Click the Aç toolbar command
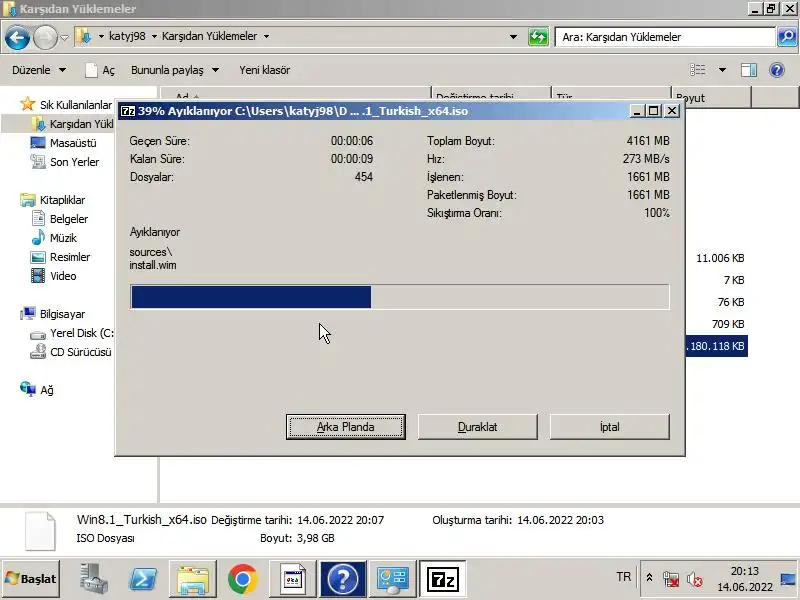 pos(100,70)
